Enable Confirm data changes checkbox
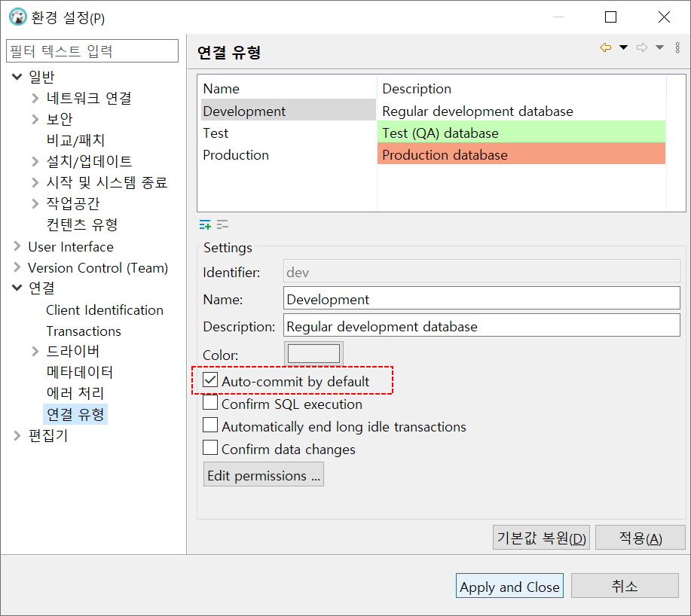 210,447
